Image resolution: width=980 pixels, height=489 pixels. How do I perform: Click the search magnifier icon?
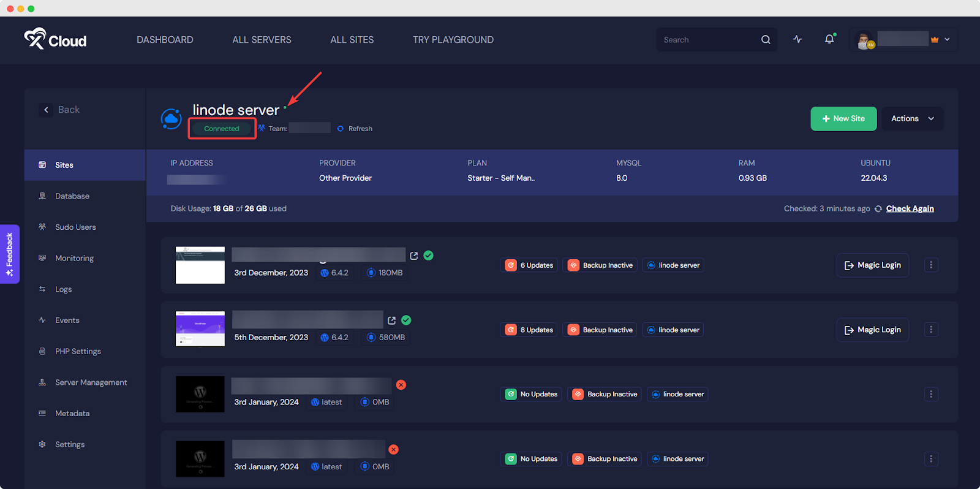point(766,40)
